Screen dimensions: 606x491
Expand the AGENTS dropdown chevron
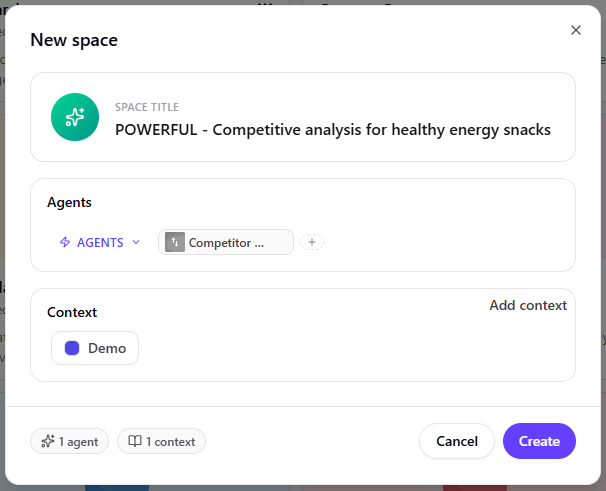136,242
